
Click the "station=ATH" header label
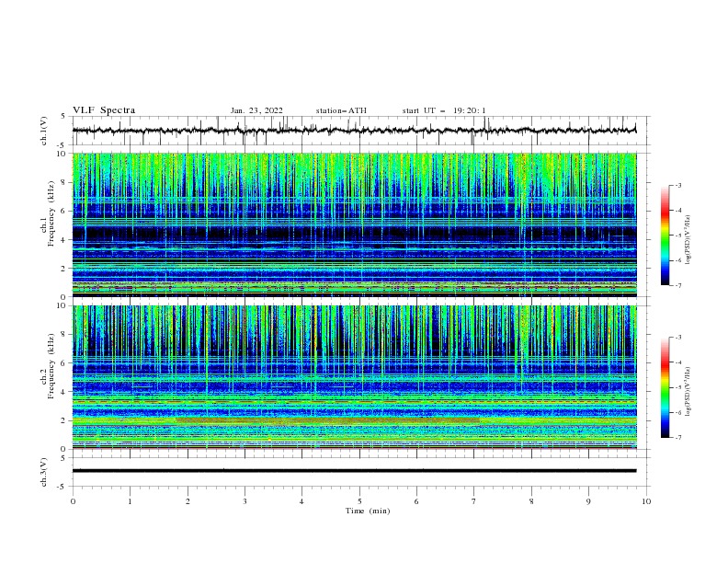point(341,110)
